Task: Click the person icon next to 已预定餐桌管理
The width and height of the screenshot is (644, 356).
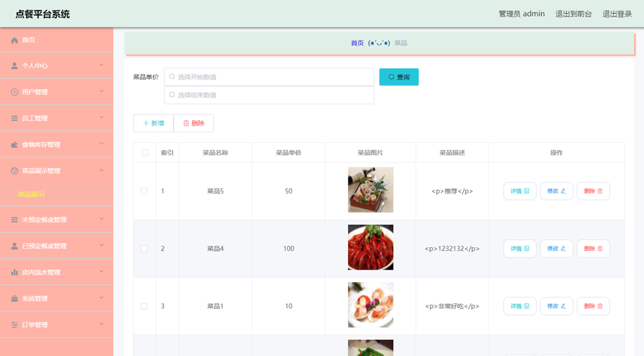Action: [15, 246]
